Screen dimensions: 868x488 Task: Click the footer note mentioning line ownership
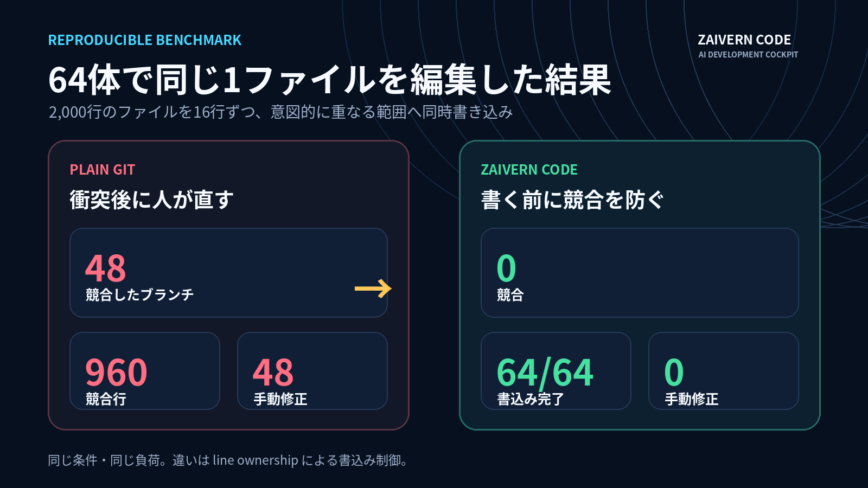[228, 460]
